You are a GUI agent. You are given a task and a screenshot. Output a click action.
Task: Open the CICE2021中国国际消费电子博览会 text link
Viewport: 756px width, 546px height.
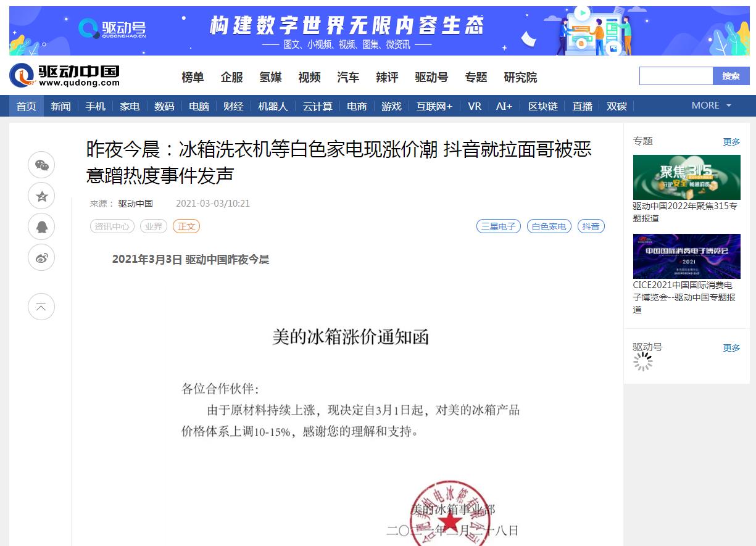point(684,297)
